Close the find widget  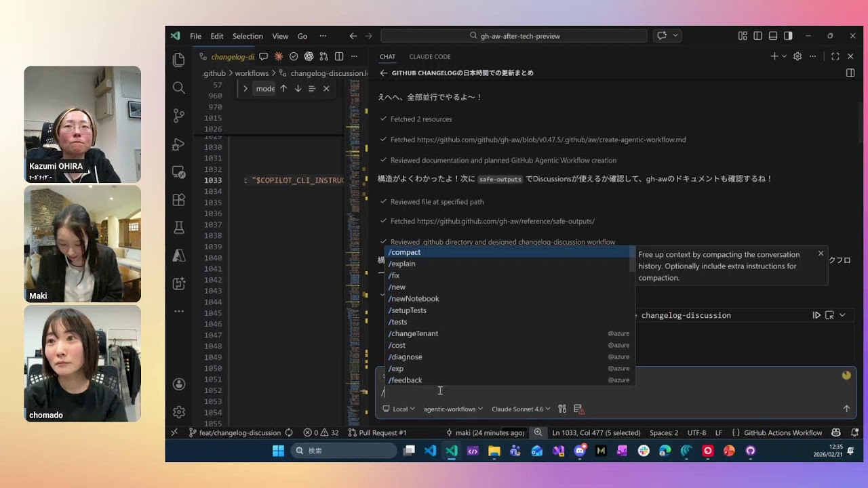click(x=326, y=88)
